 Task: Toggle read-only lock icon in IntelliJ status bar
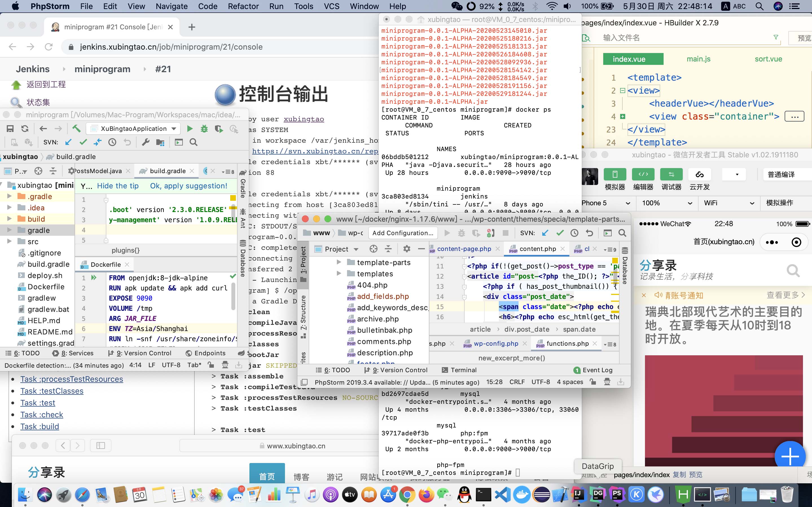click(211, 365)
